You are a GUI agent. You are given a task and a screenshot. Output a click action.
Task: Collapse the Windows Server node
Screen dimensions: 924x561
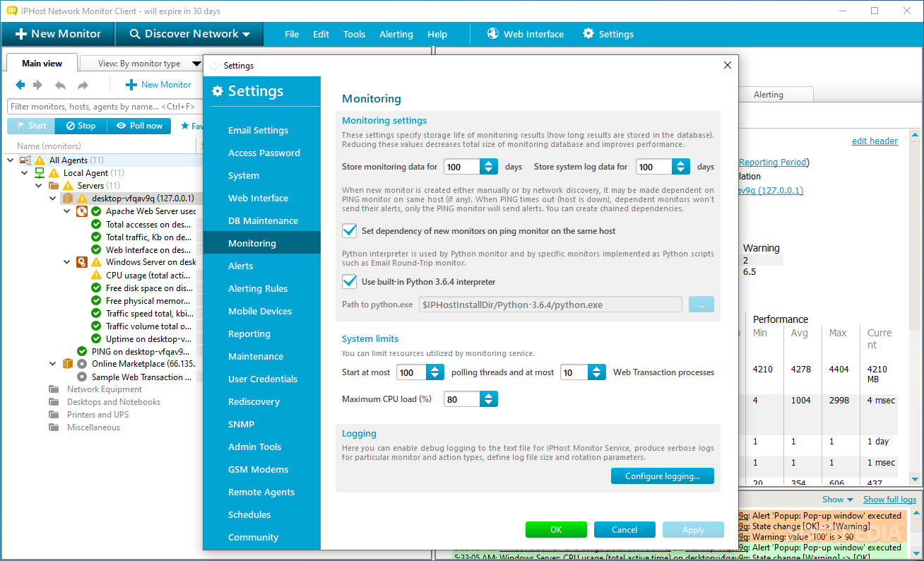tap(67, 262)
